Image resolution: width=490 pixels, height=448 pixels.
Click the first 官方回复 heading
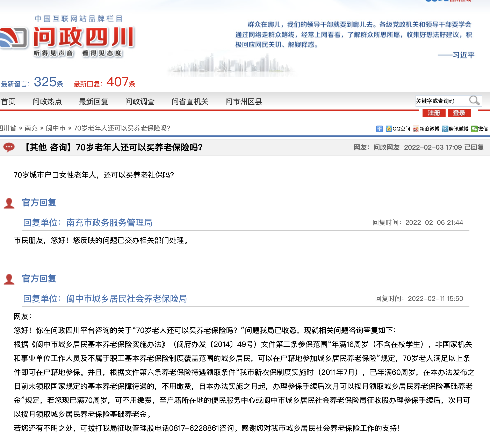pos(39,202)
